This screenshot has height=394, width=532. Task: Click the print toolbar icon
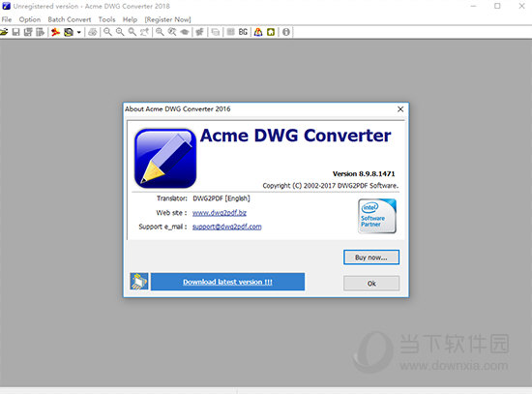92,32
